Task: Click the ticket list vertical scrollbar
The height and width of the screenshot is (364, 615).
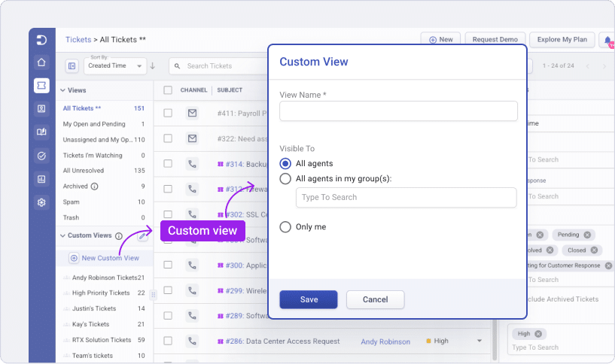Action: [x=495, y=339]
